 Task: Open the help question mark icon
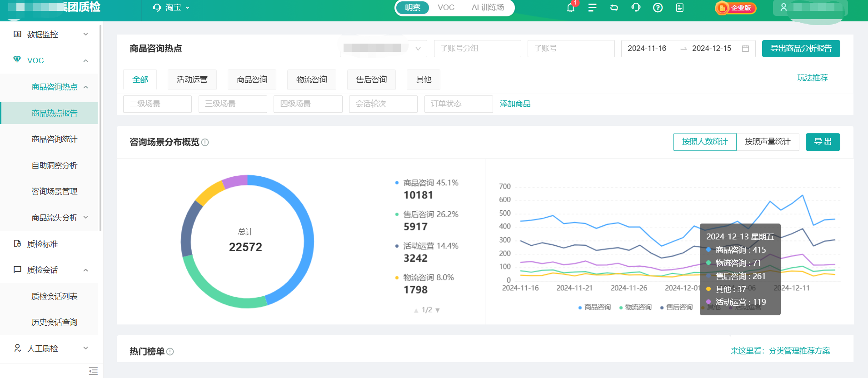tap(658, 8)
